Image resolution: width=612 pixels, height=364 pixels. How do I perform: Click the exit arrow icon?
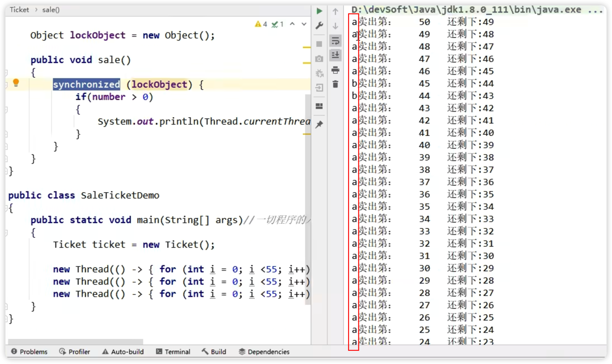[x=319, y=88]
